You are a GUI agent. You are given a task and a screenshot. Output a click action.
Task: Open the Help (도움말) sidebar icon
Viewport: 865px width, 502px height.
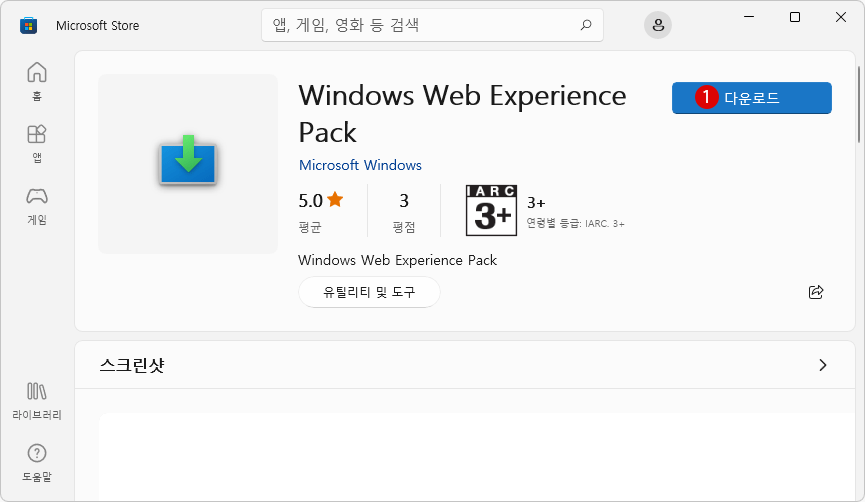tap(37, 462)
